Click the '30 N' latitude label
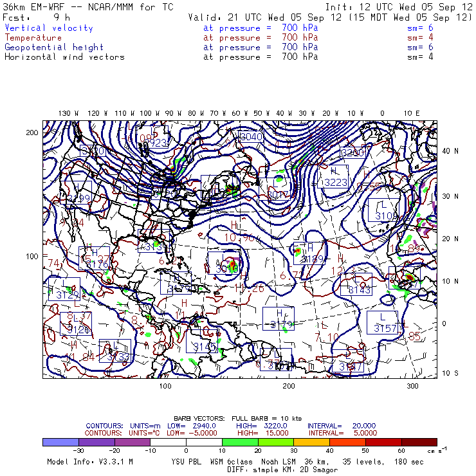The width and height of the screenshot is (476, 476). click(450, 196)
